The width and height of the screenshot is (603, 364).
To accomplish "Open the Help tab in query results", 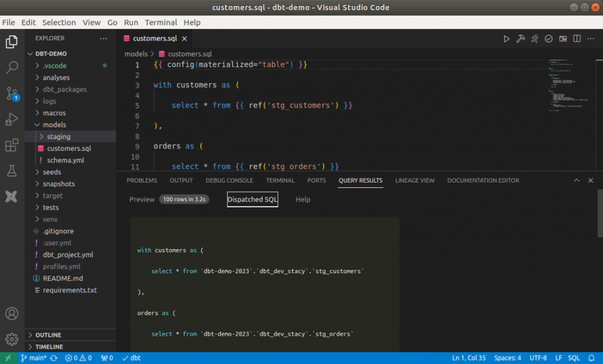I will coord(303,199).
